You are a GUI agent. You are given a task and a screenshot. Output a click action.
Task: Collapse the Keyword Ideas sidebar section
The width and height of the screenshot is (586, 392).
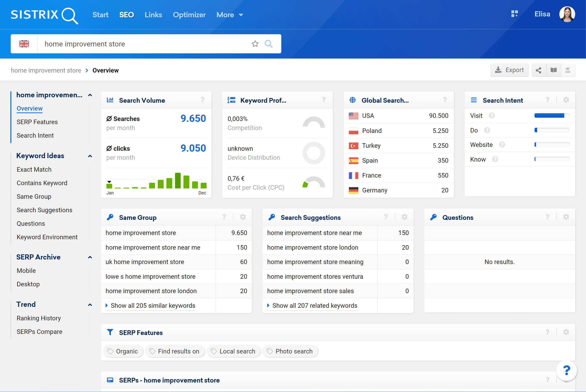pyautogui.click(x=90, y=156)
